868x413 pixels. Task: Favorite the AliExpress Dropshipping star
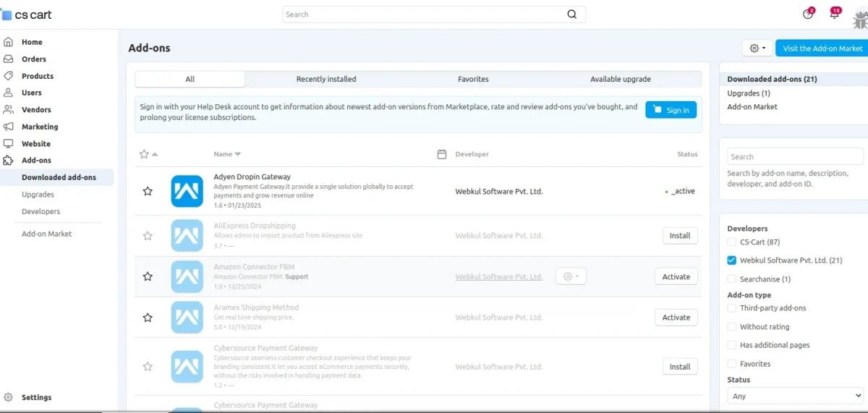[148, 236]
